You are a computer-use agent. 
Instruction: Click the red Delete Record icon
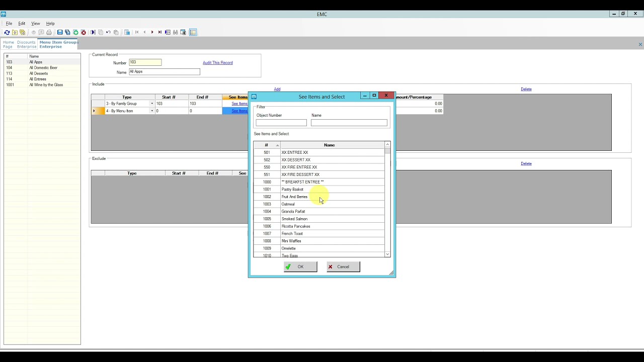pos(84,32)
